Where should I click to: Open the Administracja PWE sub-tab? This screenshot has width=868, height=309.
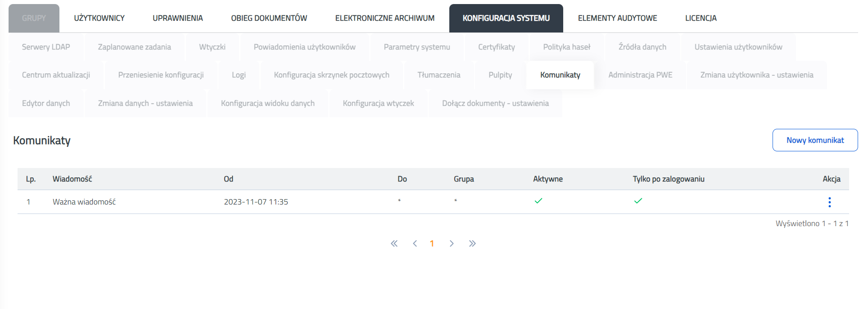coord(640,75)
